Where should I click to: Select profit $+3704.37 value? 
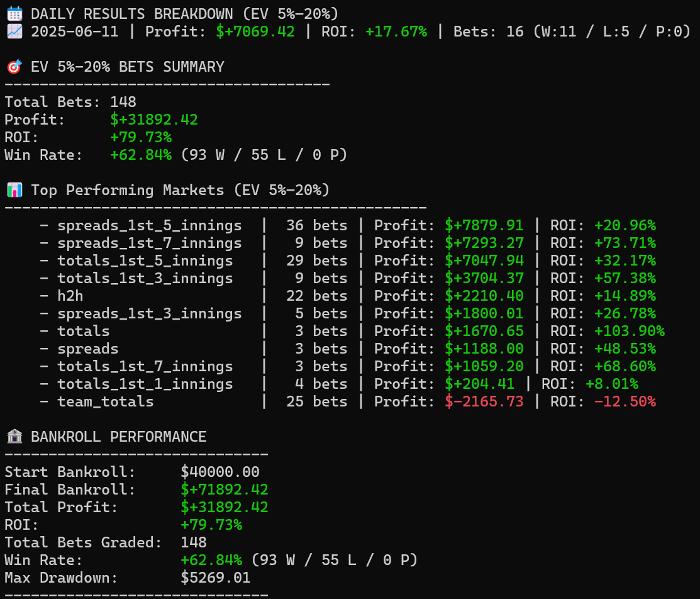(x=484, y=278)
